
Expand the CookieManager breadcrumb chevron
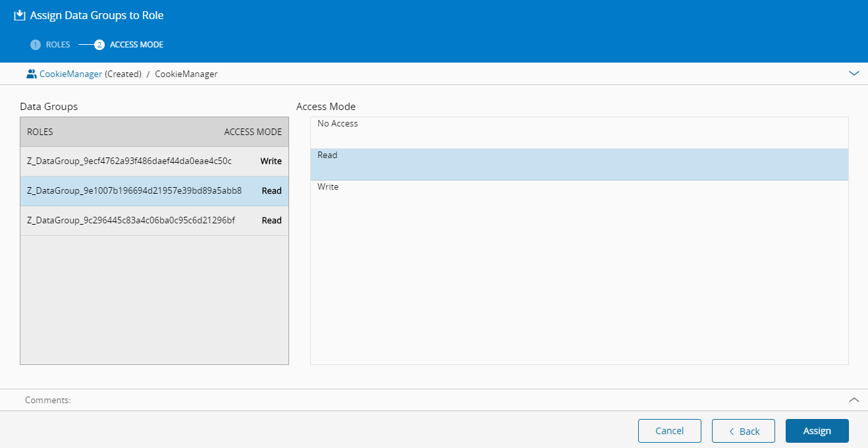pyautogui.click(x=854, y=74)
